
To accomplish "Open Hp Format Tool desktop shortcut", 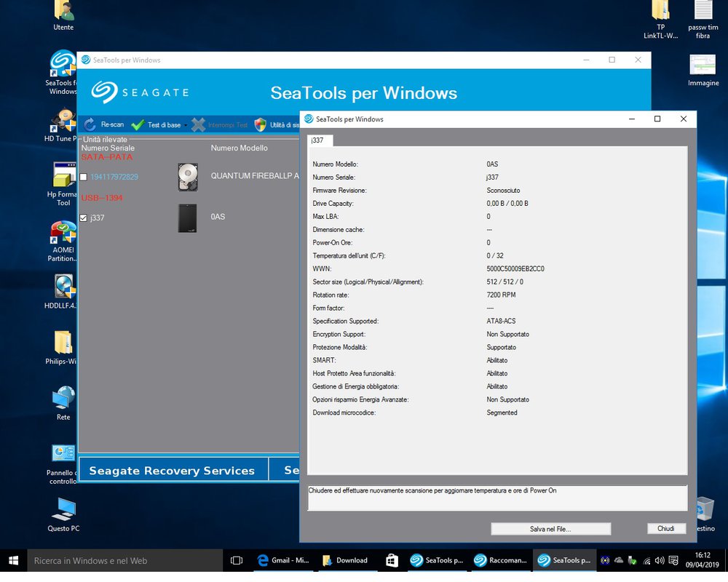I will coord(63,176).
